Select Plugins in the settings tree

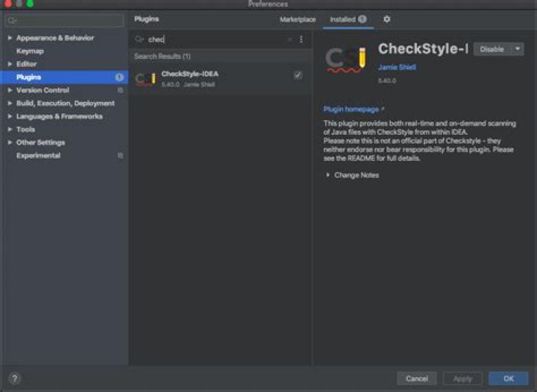tap(64, 78)
